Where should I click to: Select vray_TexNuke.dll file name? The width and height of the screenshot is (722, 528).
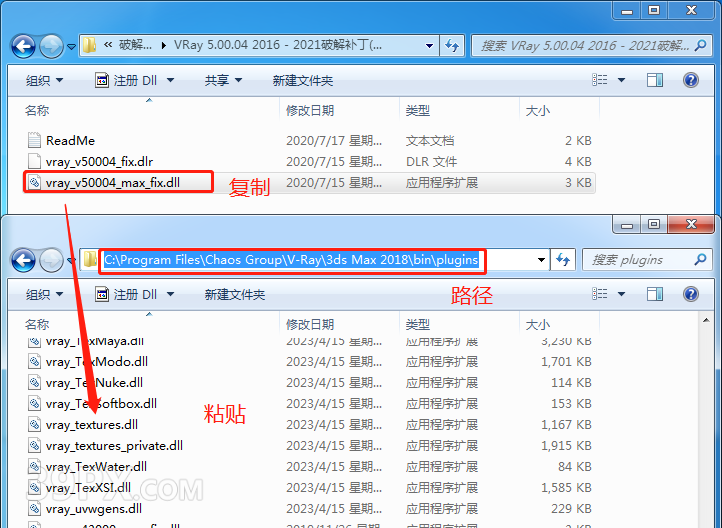94,383
